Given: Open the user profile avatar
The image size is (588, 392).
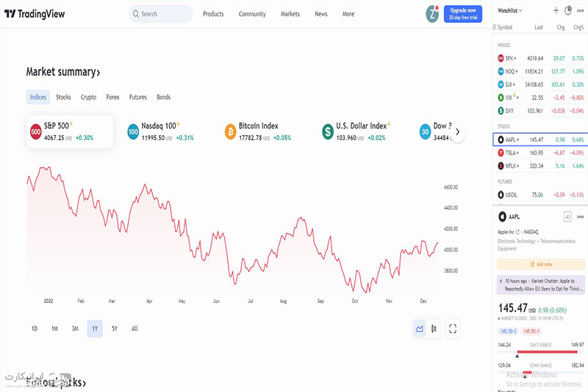Looking at the screenshot, I should click(x=432, y=14).
